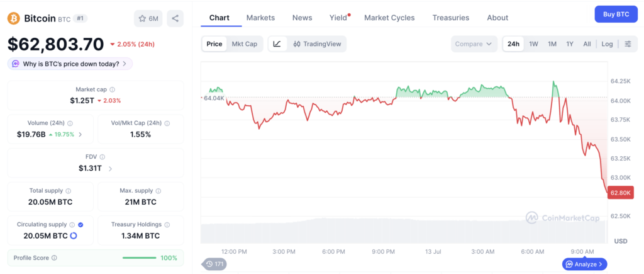
Task: Toggle chart to Mkt Cap view
Action: 245,44
